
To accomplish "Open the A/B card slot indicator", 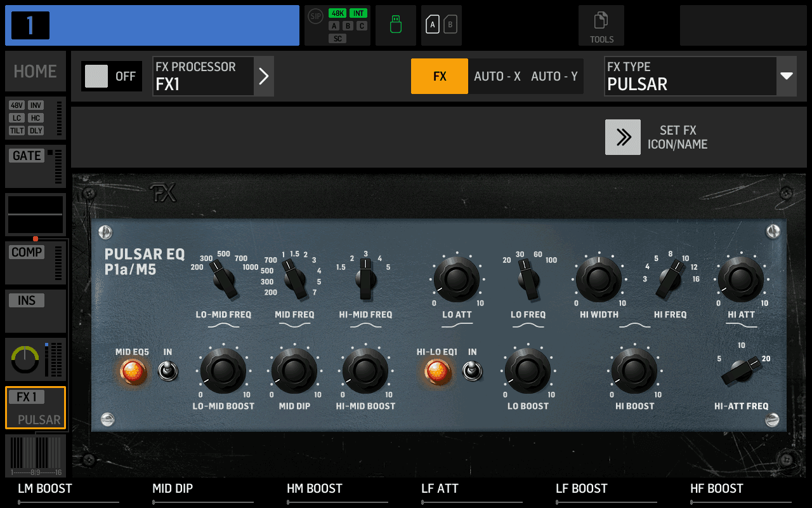I will tap(442, 25).
